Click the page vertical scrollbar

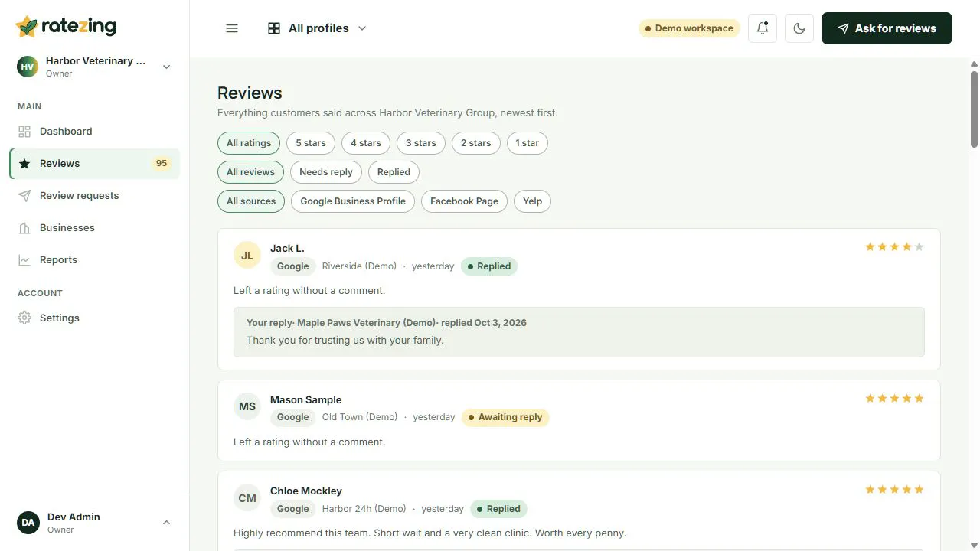tap(974, 109)
